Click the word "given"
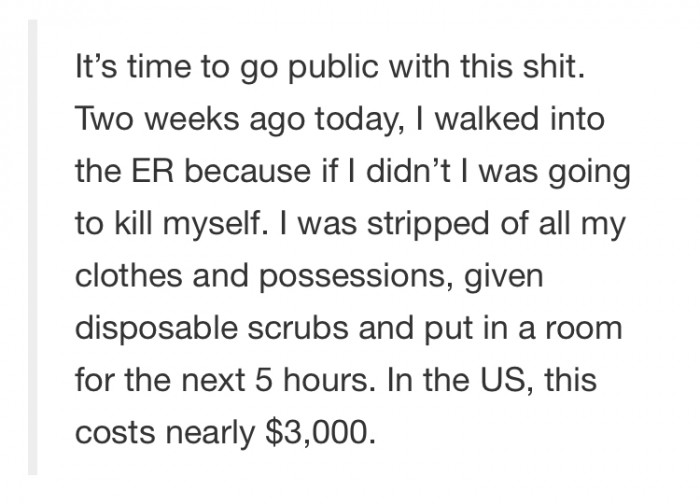Viewport: 700px width, 504px height. click(504, 277)
